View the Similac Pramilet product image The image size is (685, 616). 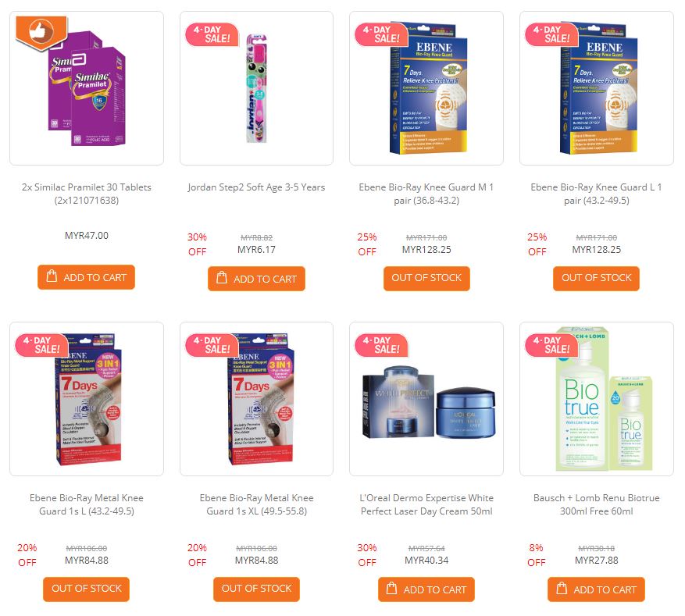click(87, 88)
